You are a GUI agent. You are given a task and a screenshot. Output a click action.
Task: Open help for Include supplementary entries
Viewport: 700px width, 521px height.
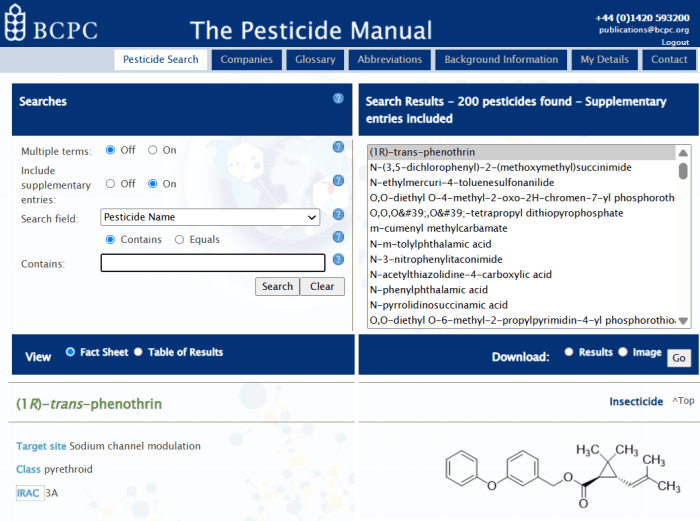(x=338, y=180)
